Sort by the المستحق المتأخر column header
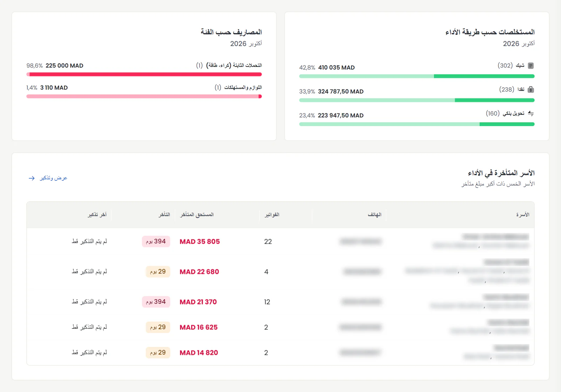Screen dimensions: 561x392 pos(197,214)
